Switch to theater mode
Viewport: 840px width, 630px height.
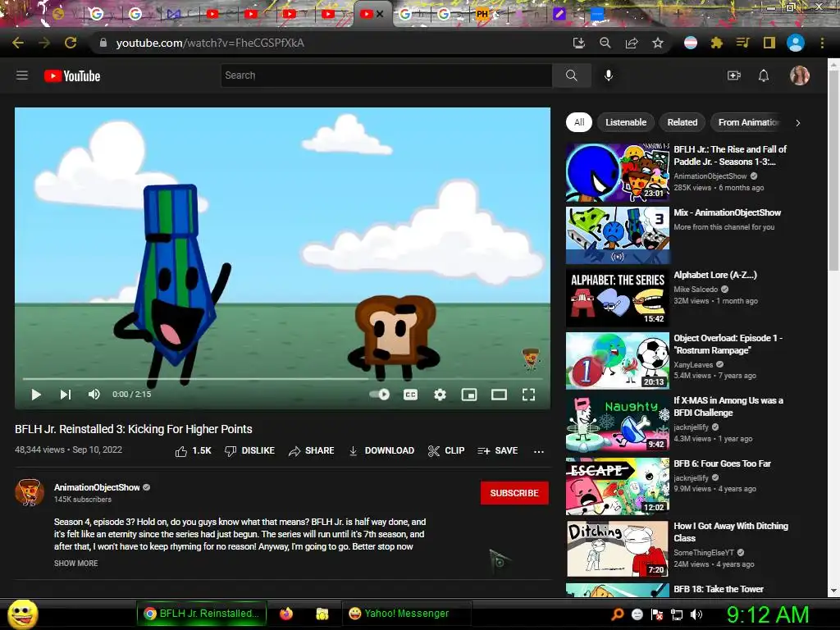pyautogui.click(x=499, y=395)
